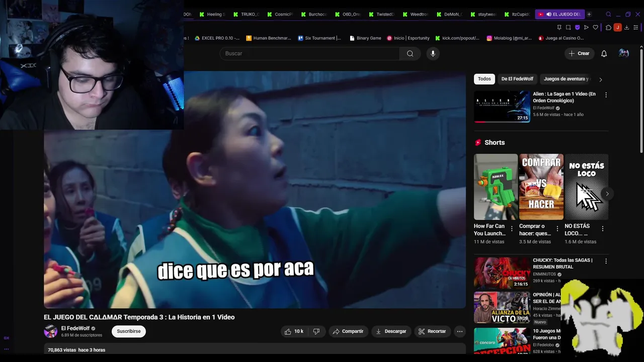644x362 pixels.
Task: Click the YouTube search magnifier button
Action: tap(410, 53)
